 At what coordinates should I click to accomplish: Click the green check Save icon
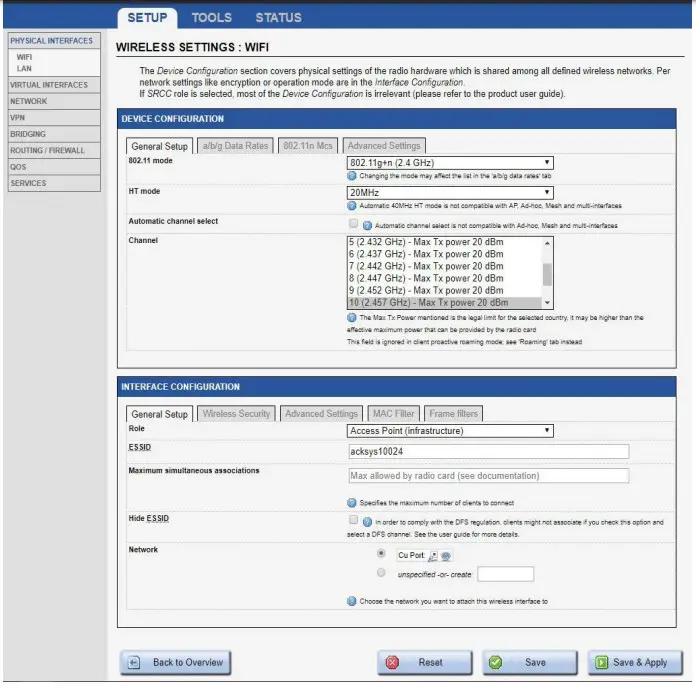tap(495, 663)
